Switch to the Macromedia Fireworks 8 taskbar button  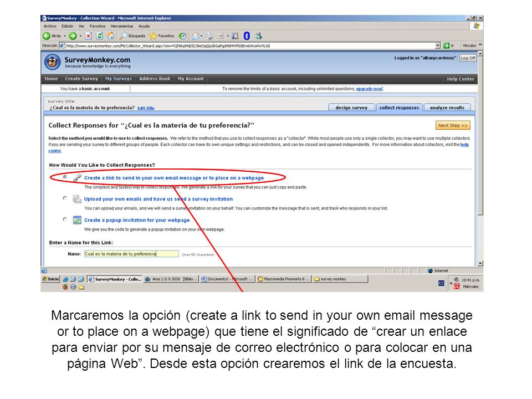[x=284, y=279]
